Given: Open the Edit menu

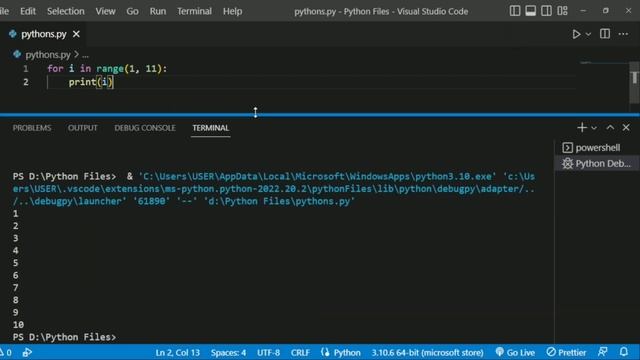Looking at the screenshot, I should (x=28, y=11).
